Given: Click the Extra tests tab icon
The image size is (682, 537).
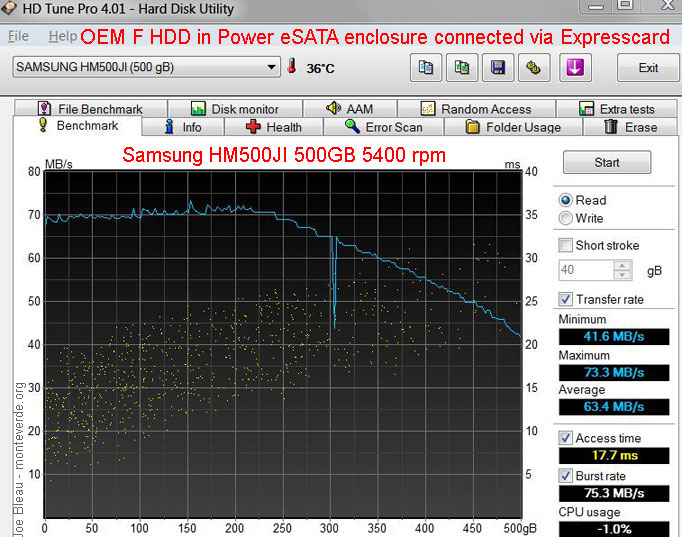Looking at the screenshot, I should pyautogui.click(x=586, y=108).
